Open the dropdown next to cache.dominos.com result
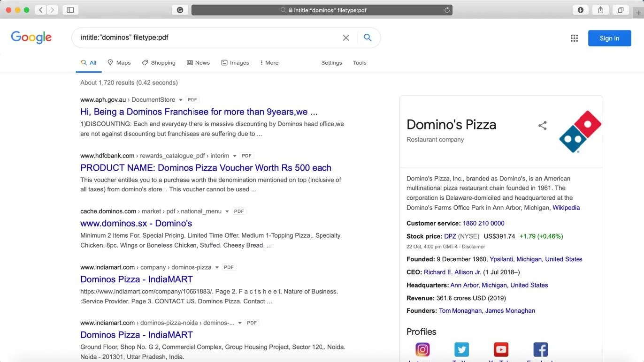Viewport: 644px width, 362px height. [x=227, y=211]
